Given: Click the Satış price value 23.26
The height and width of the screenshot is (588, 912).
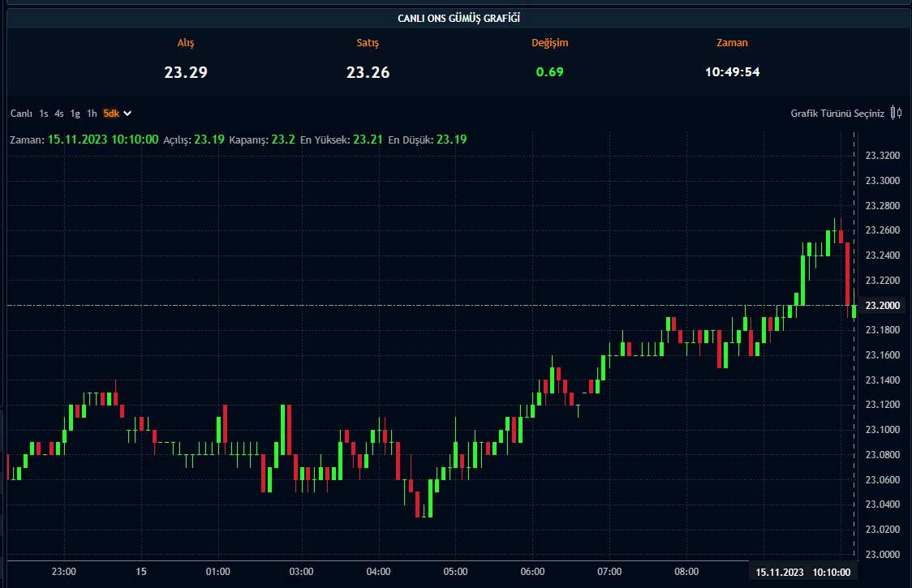Looking at the screenshot, I should pos(368,72).
